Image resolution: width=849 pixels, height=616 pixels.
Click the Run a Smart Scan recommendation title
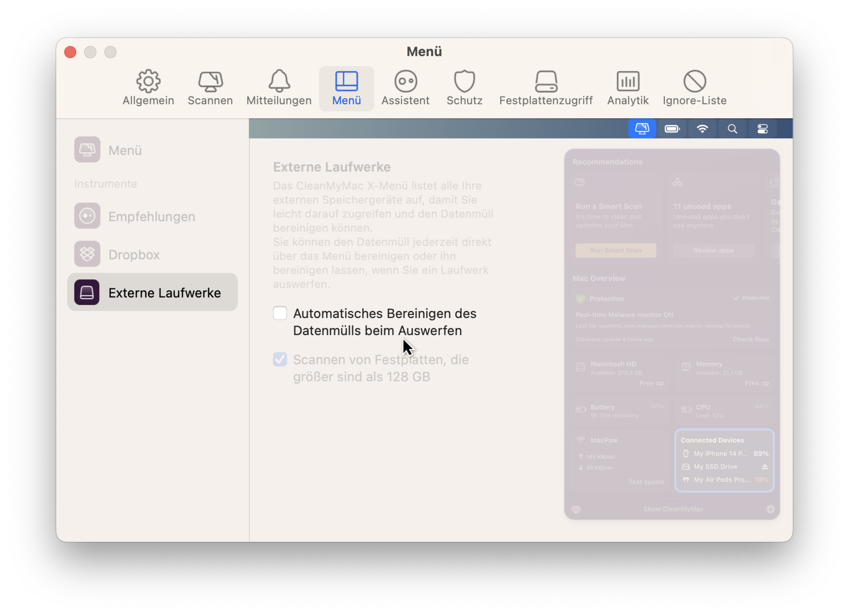click(x=609, y=206)
